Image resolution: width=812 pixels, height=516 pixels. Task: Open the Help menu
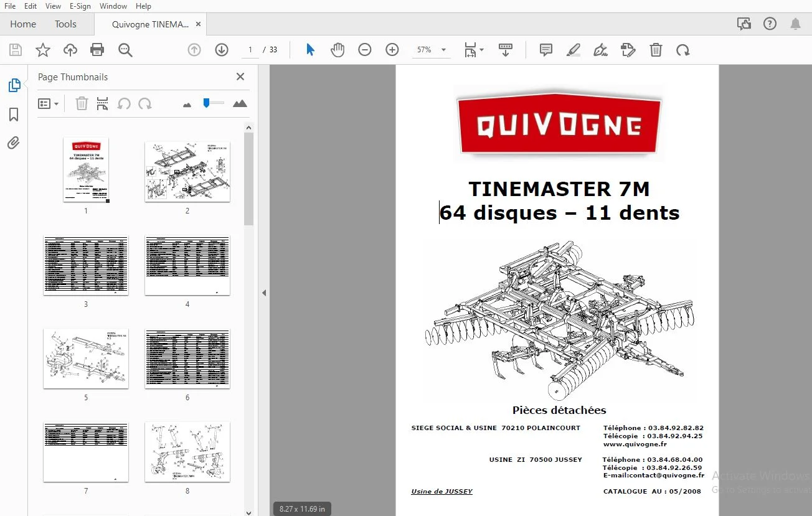pos(143,6)
